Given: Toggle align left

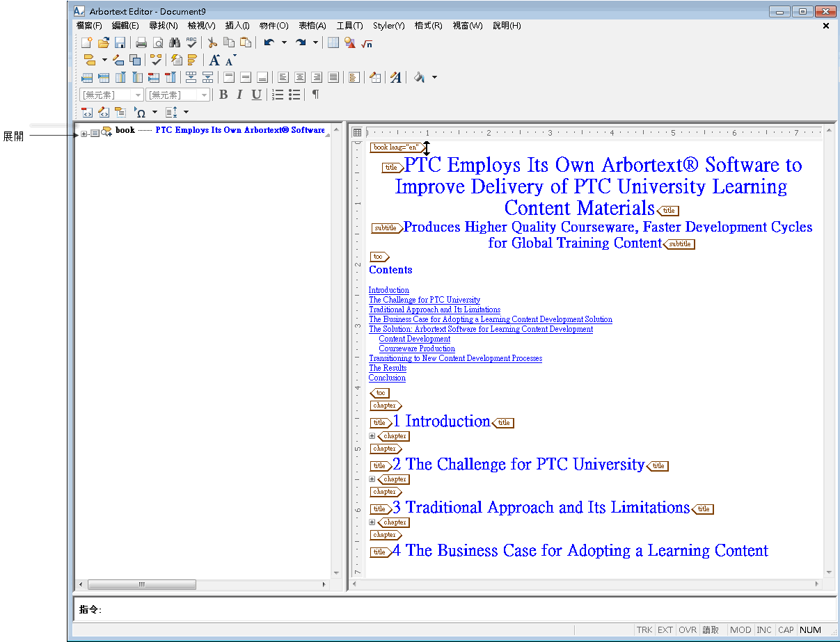Looking at the screenshot, I should (x=283, y=77).
